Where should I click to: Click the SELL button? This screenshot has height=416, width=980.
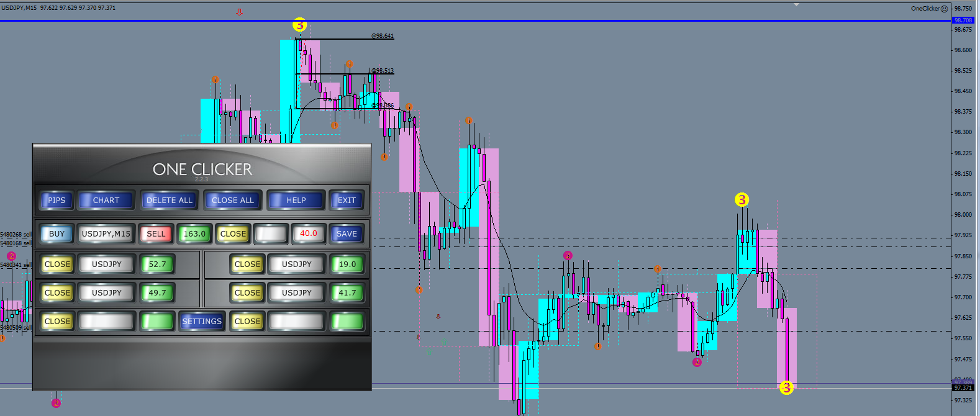pyautogui.click(x=156, y=233)
